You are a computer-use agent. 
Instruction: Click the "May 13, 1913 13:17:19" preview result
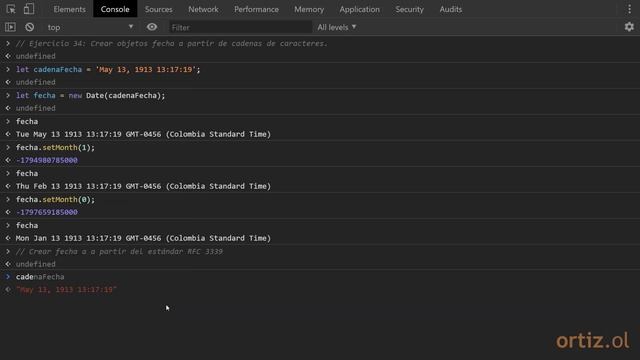[66, 289]
